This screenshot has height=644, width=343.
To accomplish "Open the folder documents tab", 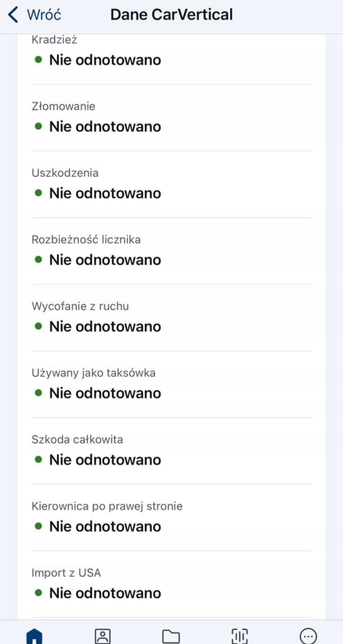I will tap(171, 636).
